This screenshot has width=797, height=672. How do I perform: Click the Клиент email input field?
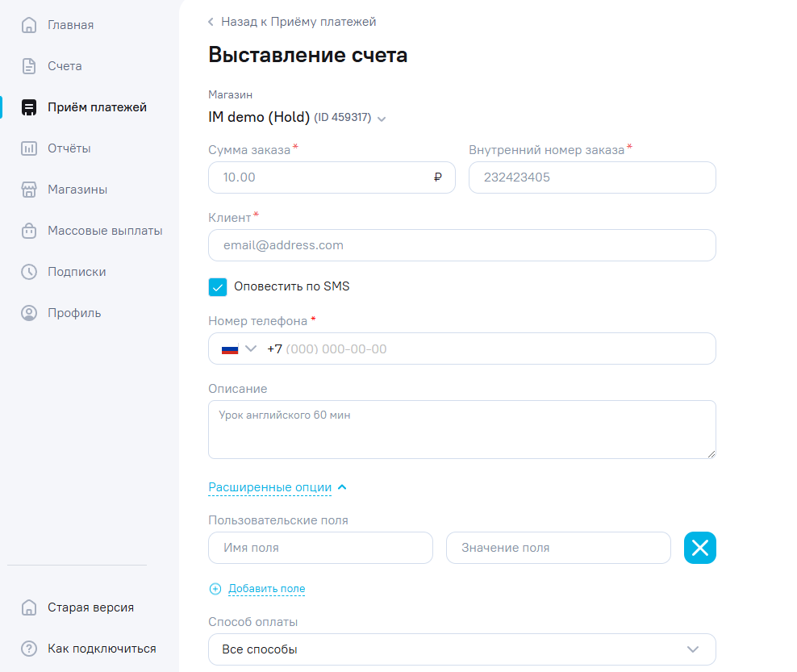point(462,245)
